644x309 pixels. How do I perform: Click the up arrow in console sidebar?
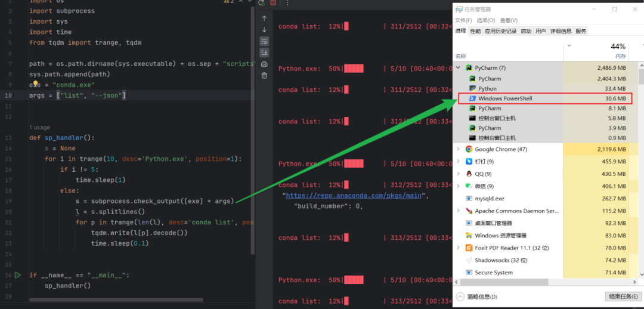pyautogui.click(x=264, y=18)
